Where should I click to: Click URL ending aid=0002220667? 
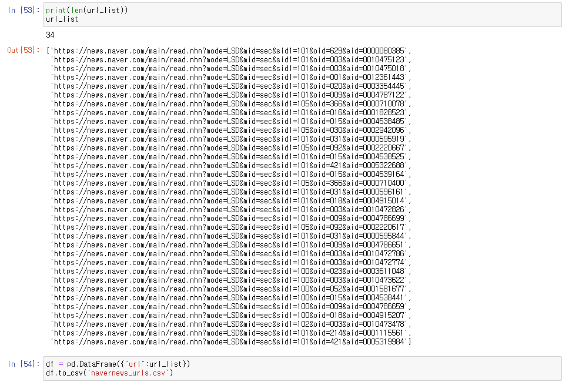(x=229, y=148)
